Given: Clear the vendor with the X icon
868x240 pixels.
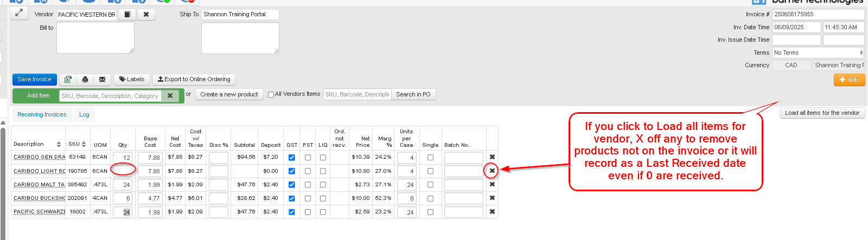Looking at the screenshot, I should coord(146,15).
